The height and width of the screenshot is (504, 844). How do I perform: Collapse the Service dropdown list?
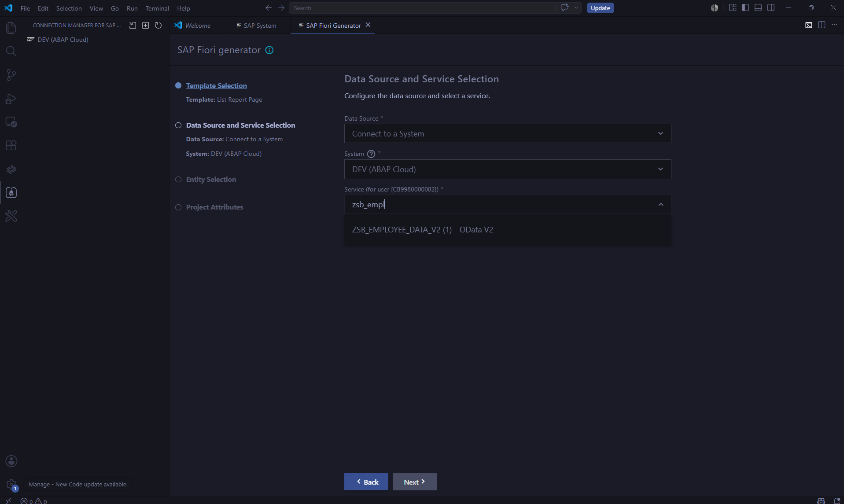pos(660,205)
